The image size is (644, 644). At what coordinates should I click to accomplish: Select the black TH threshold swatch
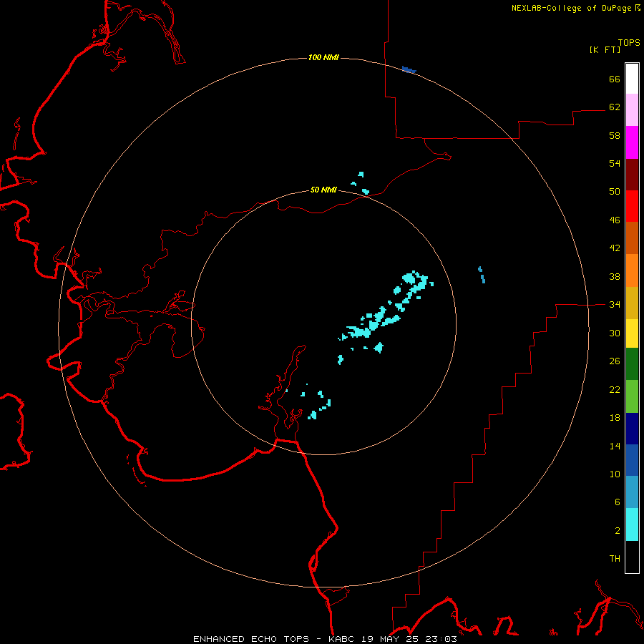click(x=632, y=557)
